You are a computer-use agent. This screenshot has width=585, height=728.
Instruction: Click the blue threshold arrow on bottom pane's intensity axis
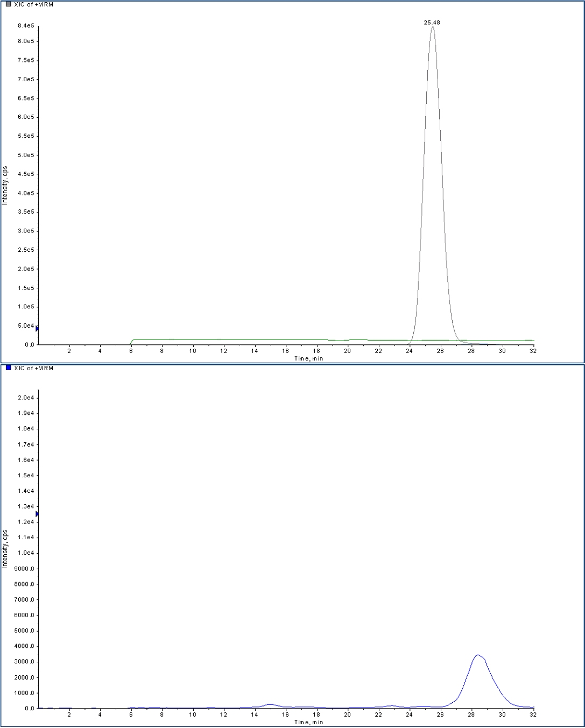click(37, 514)
